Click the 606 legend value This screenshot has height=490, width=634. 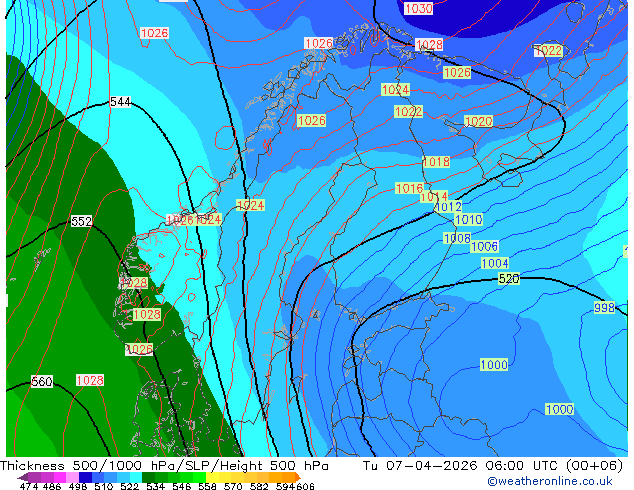click(305, 486)
